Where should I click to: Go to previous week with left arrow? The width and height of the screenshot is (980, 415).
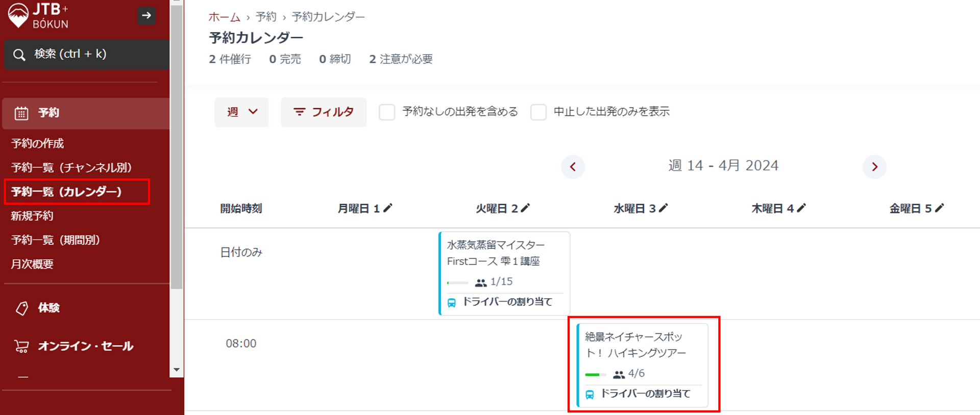573,167
